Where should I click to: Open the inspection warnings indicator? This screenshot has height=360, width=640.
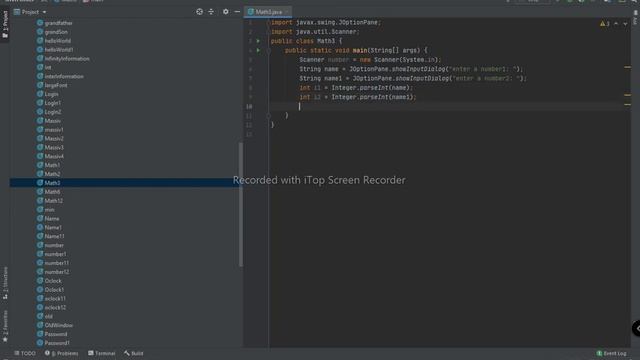pyautogui.click(x=604, y=24)
